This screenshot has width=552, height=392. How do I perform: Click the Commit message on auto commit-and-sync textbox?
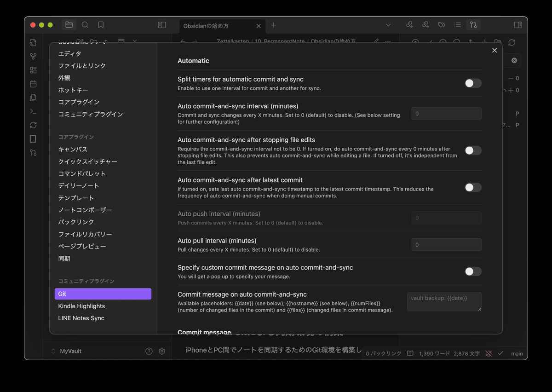444,302
